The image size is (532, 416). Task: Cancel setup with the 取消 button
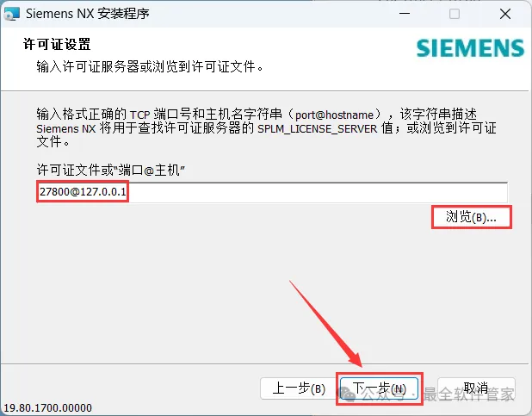(x=476, y=388)
